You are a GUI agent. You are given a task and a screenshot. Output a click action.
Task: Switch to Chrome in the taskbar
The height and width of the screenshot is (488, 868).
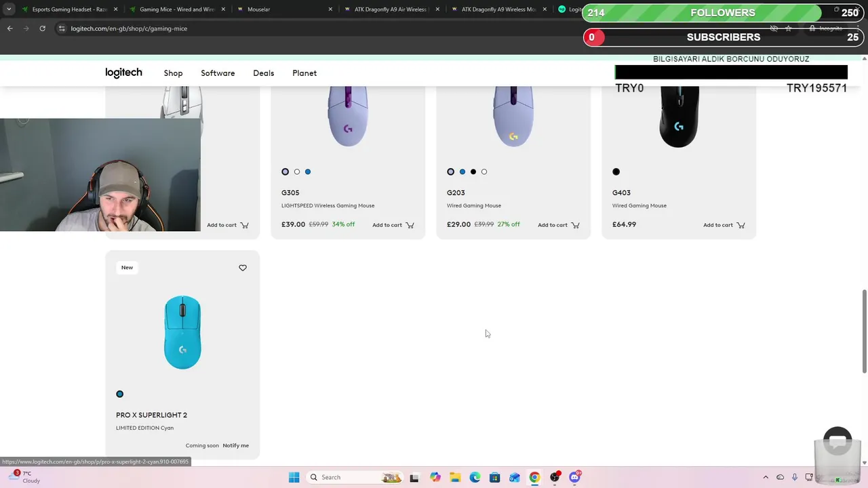tap(534, 477)
